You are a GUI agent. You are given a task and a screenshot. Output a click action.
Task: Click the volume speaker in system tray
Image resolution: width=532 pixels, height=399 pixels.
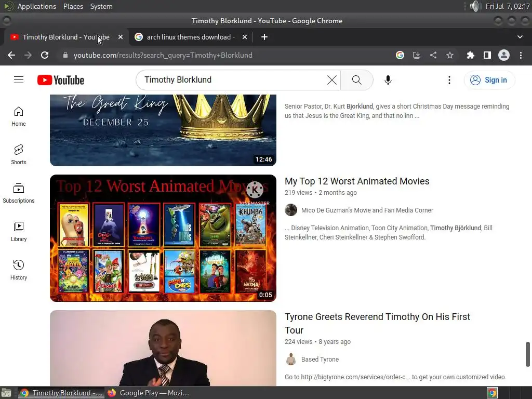(475, 6)
